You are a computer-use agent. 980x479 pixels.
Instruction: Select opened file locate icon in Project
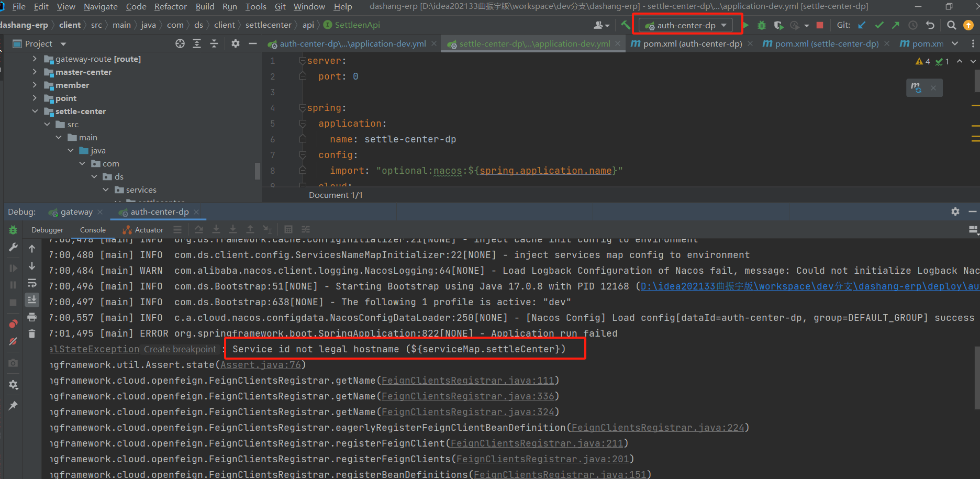(x=180, y=44)
